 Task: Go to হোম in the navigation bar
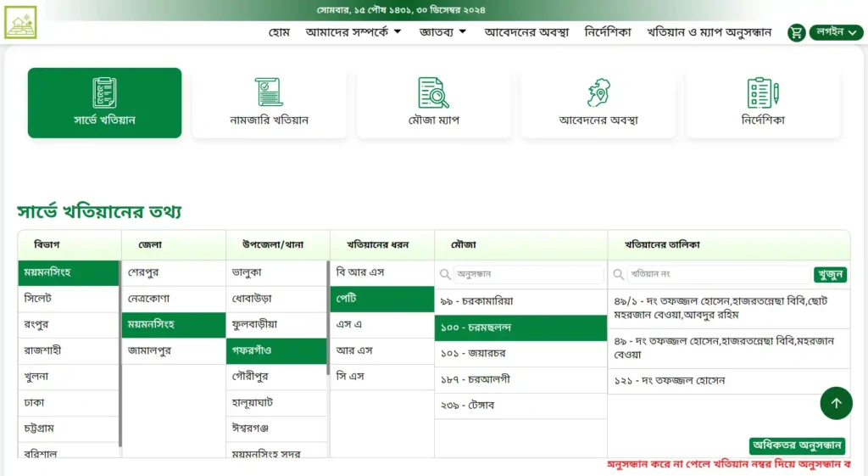click(279, 32)
